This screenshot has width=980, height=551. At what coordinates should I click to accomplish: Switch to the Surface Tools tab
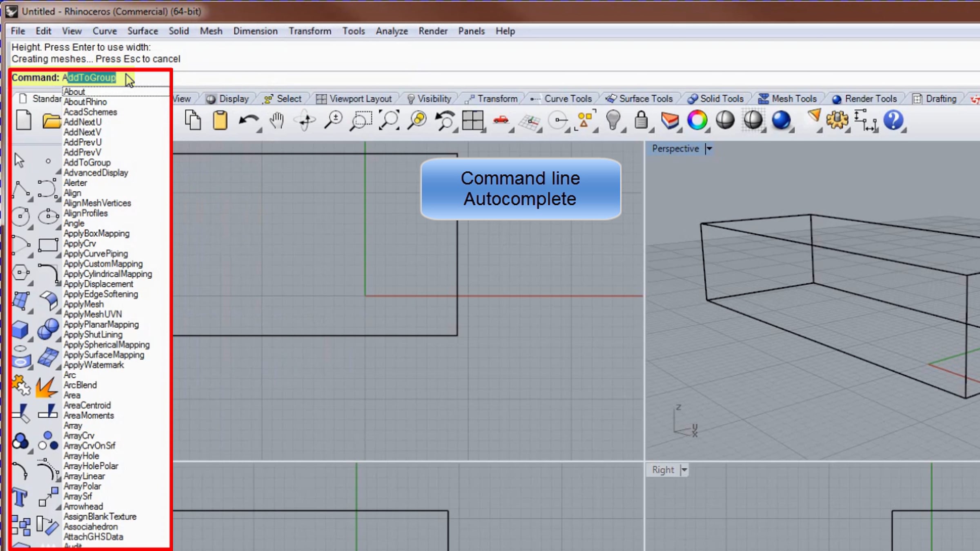click(639, 99)
